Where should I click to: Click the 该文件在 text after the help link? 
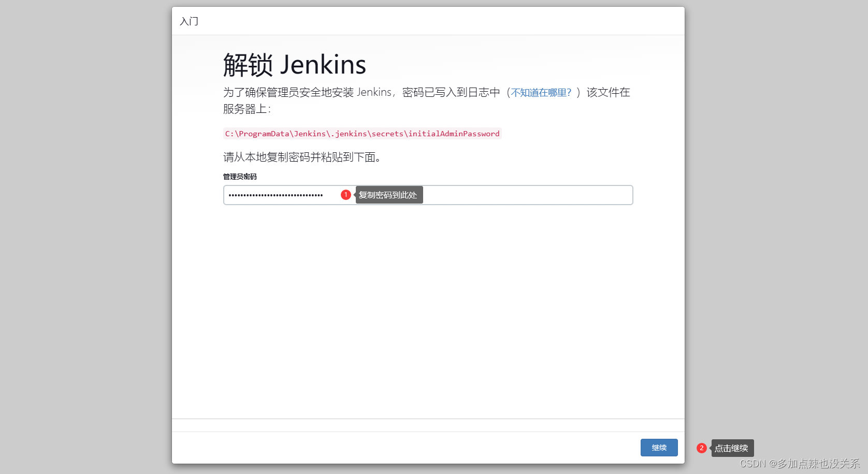tap(608, 92)
